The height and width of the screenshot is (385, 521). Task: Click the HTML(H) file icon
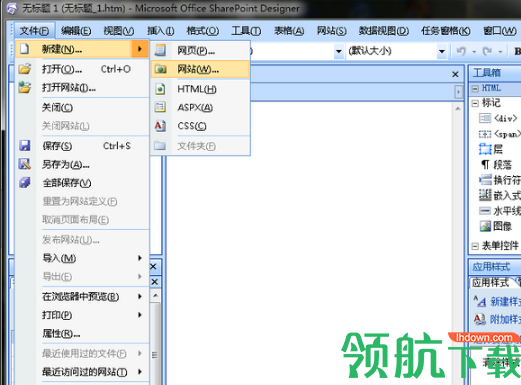[160, 89]
